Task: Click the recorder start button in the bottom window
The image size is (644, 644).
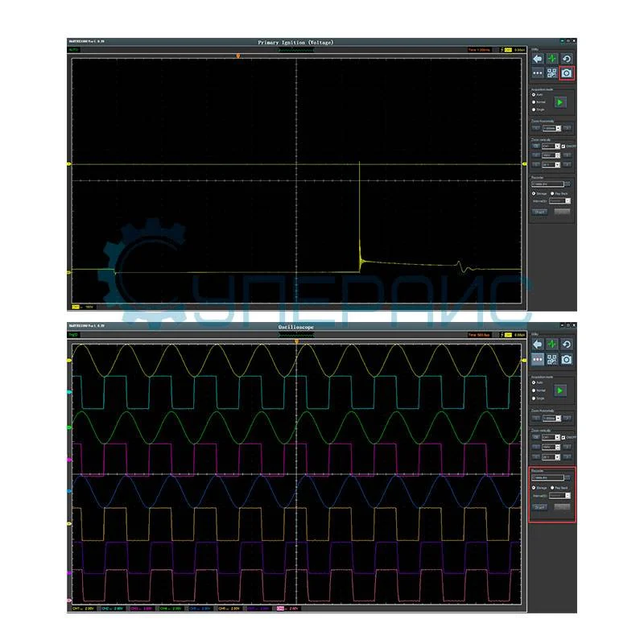Action: tap(540, 507)
